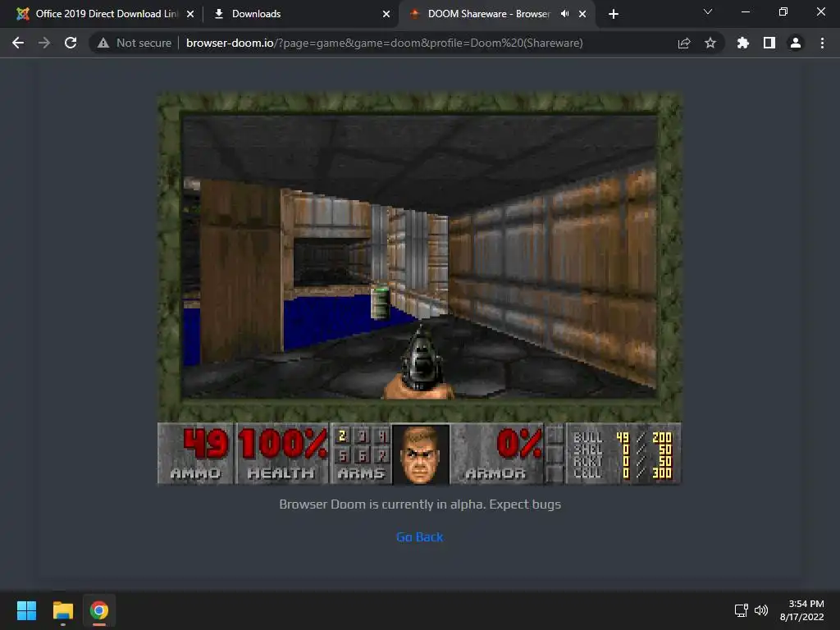
Task: Click the green barrel in game
Action: click(x=380, y=303)
